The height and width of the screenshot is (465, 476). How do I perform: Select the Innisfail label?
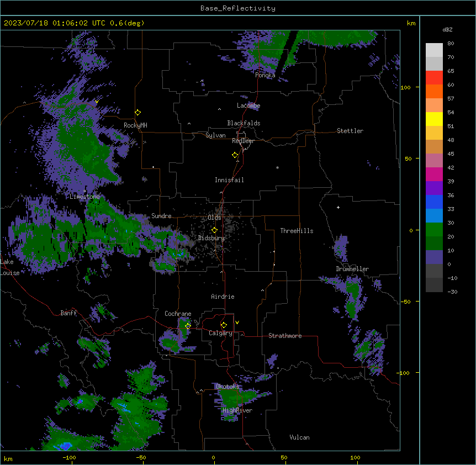tap(229, 180)
